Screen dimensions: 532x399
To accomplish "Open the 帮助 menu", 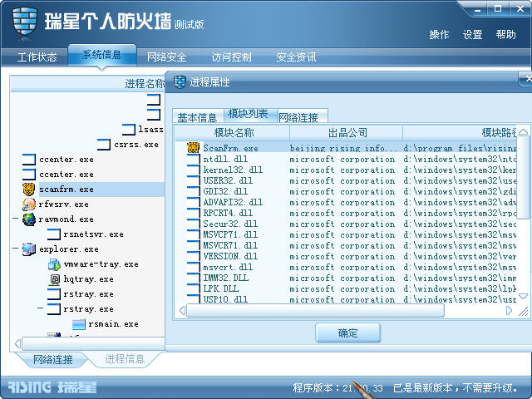I will coord(506,35).
